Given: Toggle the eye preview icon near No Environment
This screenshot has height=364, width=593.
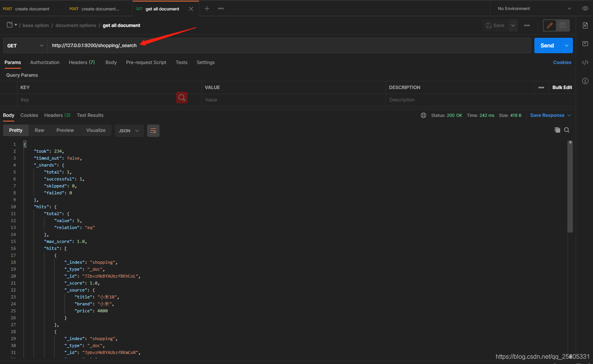Looking at the screenshot, I should tap(585, 8).
